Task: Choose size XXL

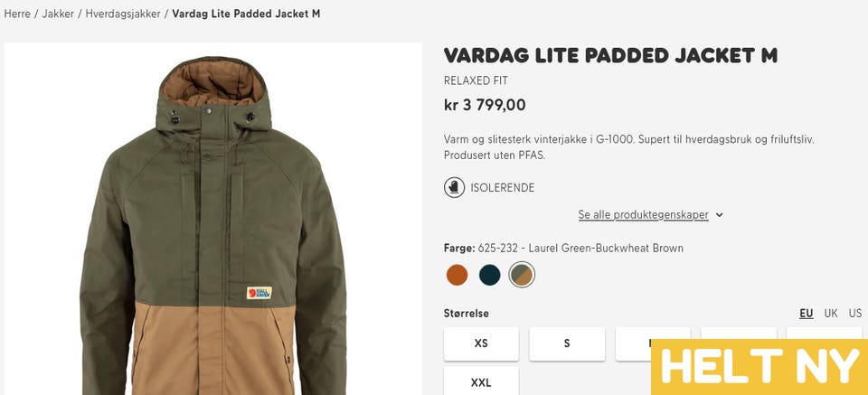Action: tap(481, 382)
